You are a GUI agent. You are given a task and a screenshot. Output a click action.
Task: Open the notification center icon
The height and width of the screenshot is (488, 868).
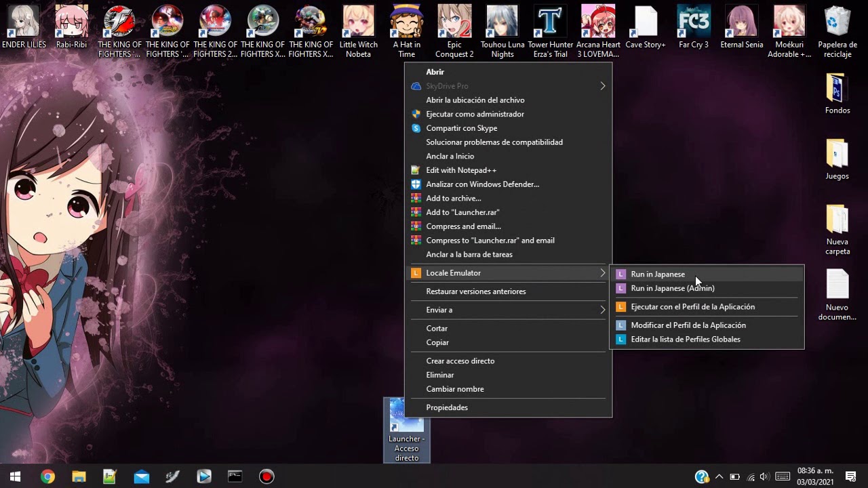(x=850, y=476)
